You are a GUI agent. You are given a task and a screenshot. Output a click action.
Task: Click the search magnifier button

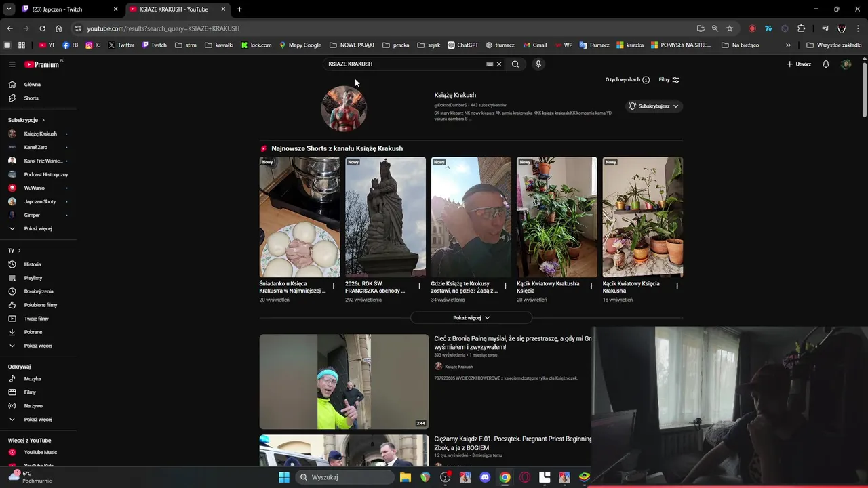click(515, 64)
